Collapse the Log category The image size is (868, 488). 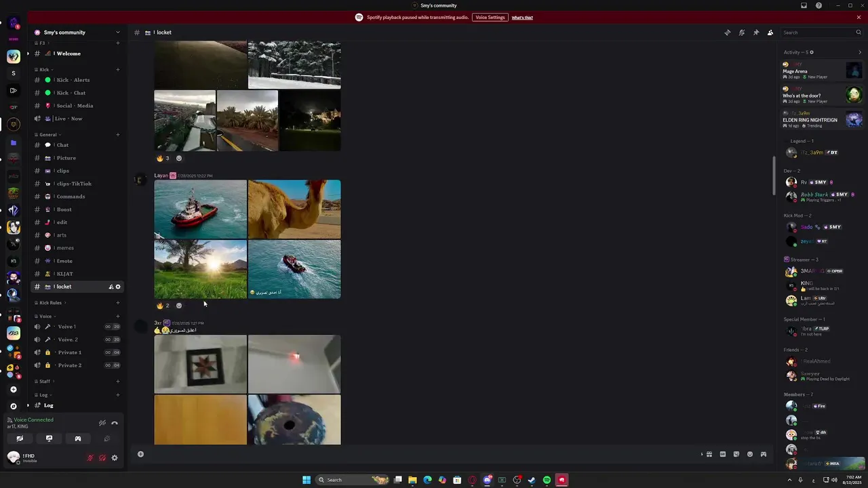43,394
